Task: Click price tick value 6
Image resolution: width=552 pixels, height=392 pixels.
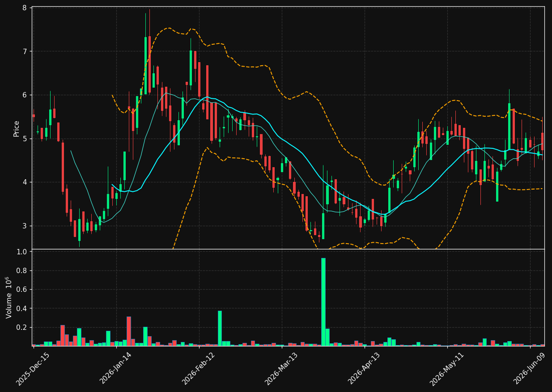Action: 24,95
